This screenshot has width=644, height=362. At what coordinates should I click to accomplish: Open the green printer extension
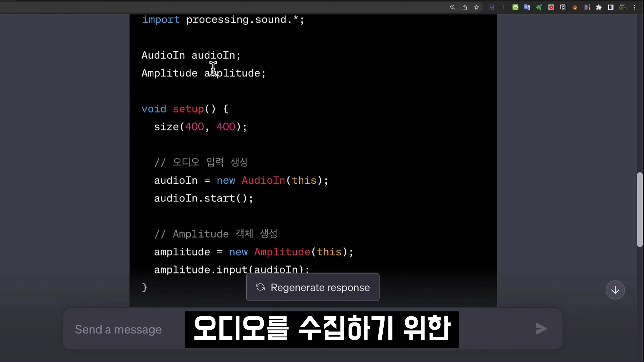tap(515, 7)
